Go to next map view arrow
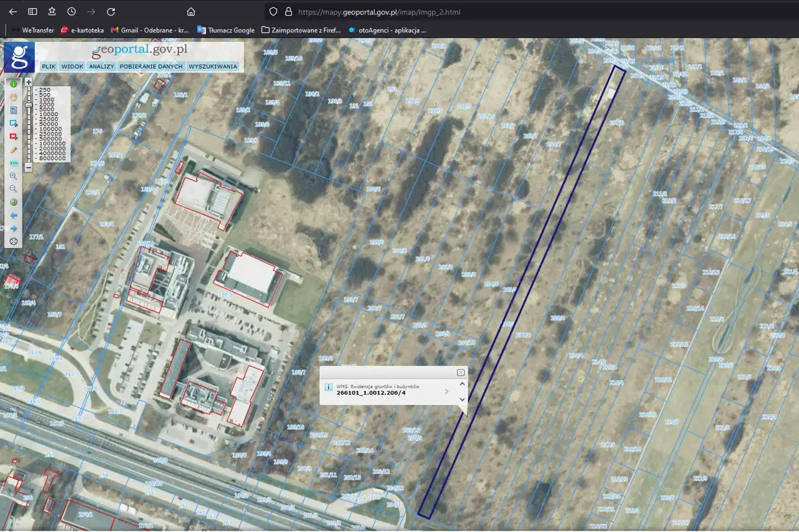Image resolution: width=799 pixels, height=532 pixels. coord(14,228)
